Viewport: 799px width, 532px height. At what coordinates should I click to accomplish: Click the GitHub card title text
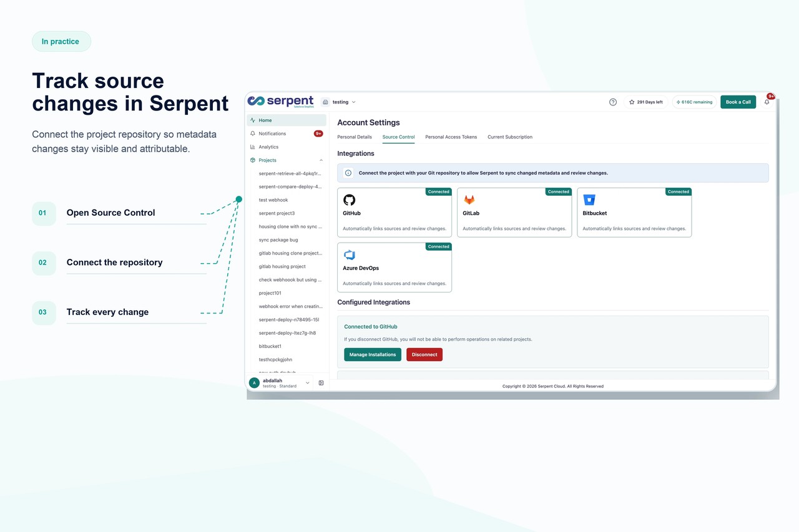(351, 213)
